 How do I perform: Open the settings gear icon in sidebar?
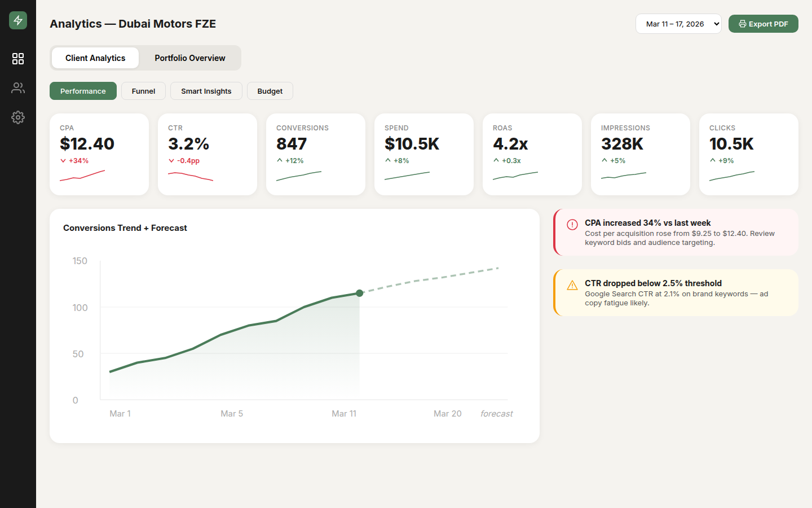tap(18, 117)
